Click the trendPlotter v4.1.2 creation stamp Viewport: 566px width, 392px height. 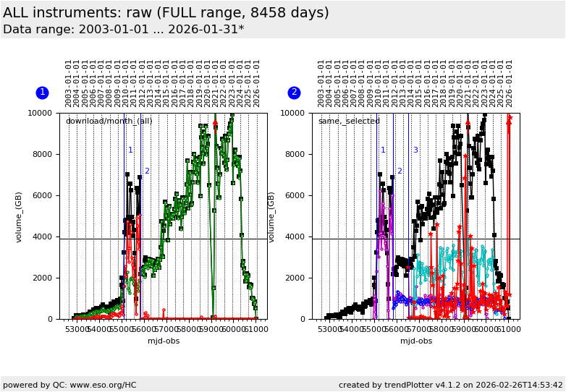tap(450, 385)
